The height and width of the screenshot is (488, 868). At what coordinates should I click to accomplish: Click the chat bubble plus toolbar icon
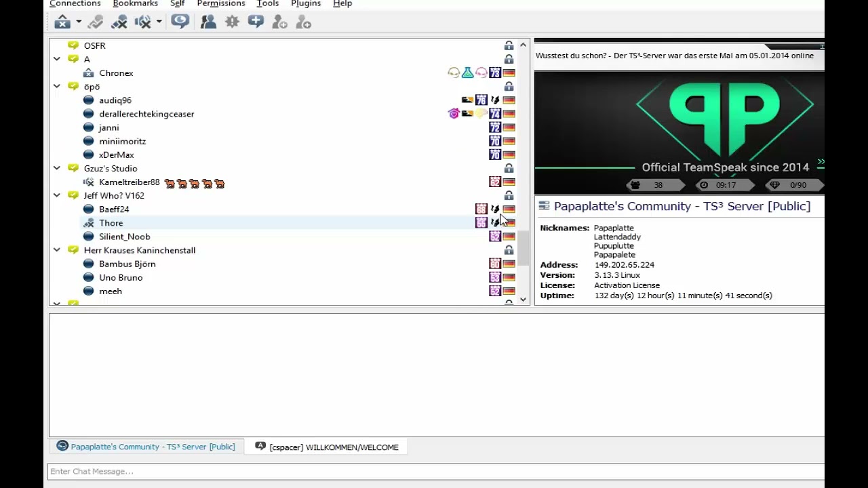click(x=256, y=22)
